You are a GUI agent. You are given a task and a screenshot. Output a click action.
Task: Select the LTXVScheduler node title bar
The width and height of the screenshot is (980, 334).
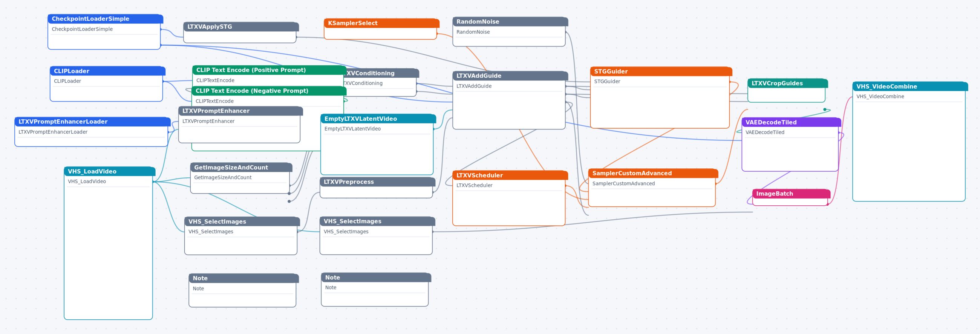510,175
